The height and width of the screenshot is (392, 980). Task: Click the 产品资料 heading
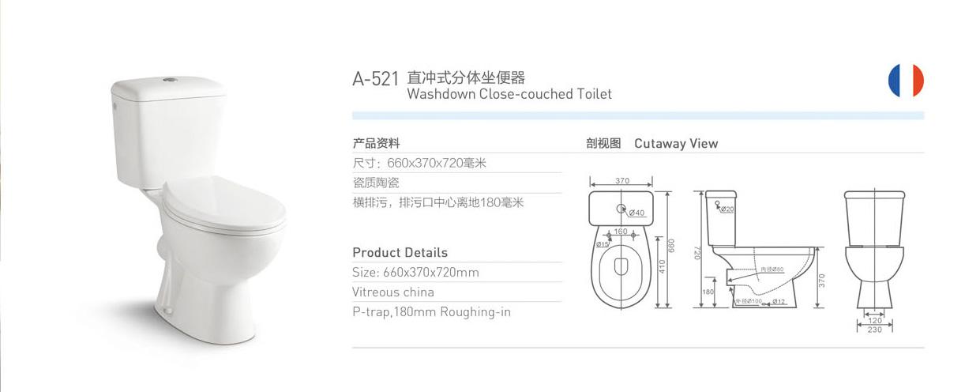pos(376,144)
